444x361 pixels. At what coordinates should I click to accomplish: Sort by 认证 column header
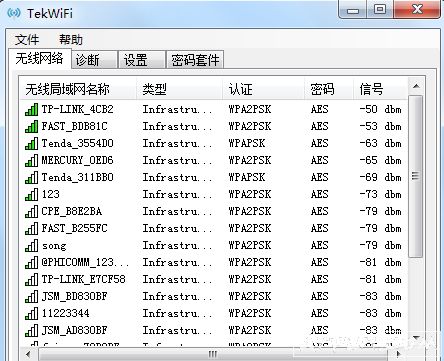coord(263,89)
